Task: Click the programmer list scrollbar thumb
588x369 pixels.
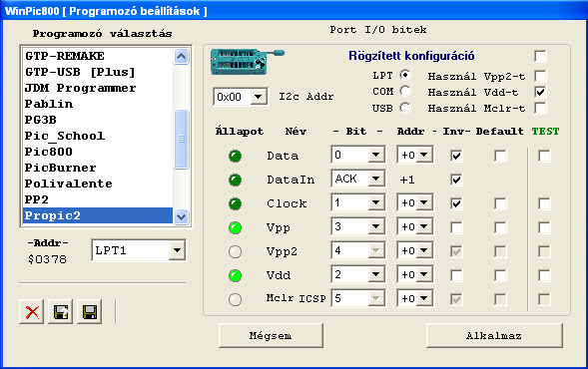Action: (x=181, y=139)
